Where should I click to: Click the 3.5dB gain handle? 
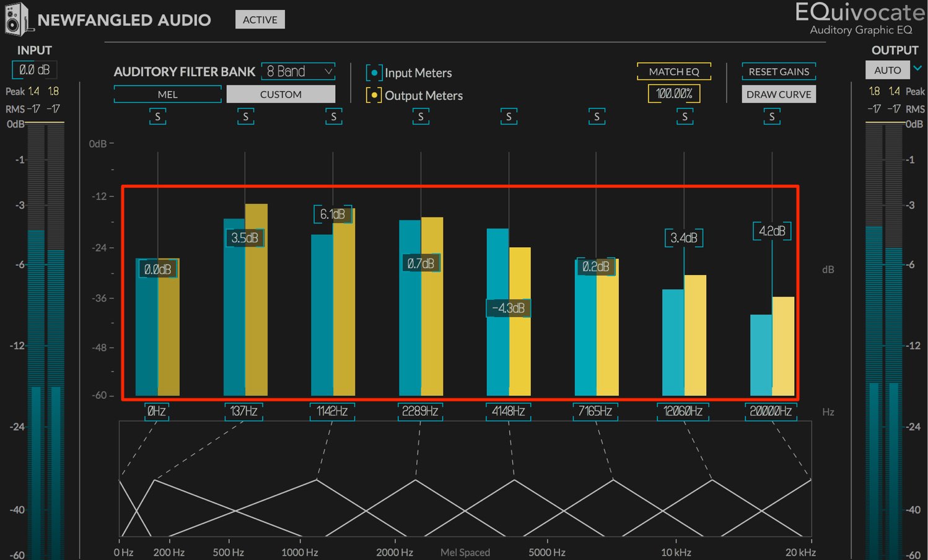tap(245, 238)
